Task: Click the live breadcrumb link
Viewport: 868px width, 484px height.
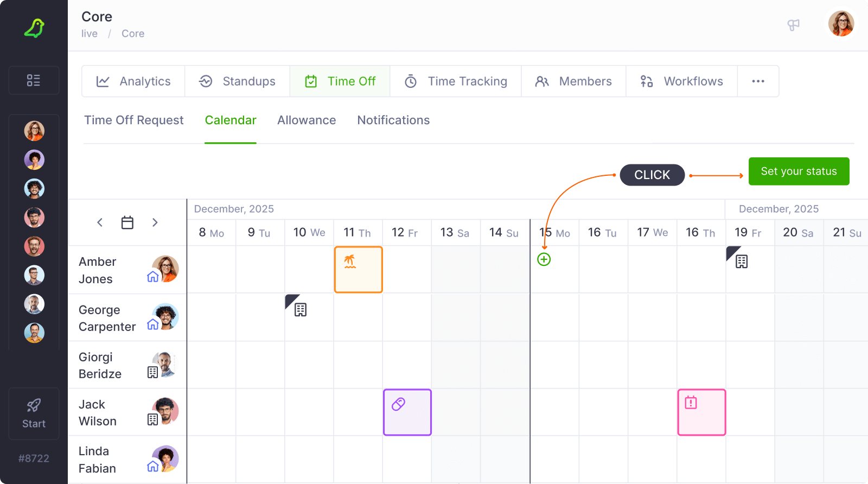Action: coord(90,34)
